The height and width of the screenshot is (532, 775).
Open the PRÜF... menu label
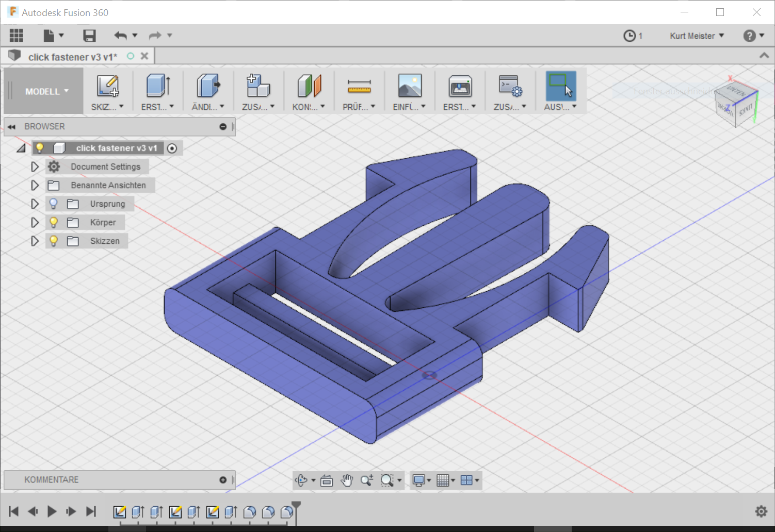[359, 107]
